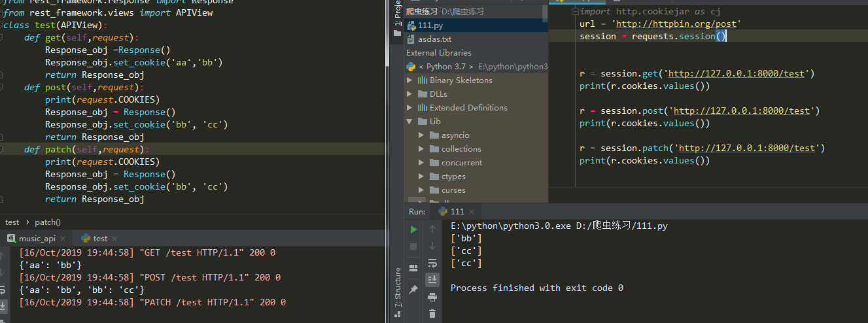Print the Run console output
The width and height of the screenshot is (868, 323).
tap(432, 297)
